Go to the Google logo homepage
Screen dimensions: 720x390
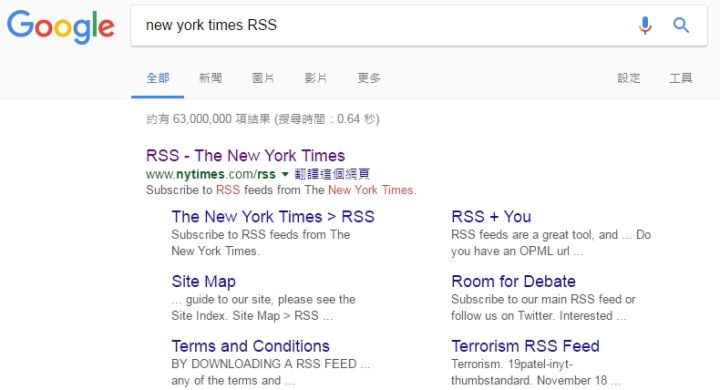(x=61, y=27)
